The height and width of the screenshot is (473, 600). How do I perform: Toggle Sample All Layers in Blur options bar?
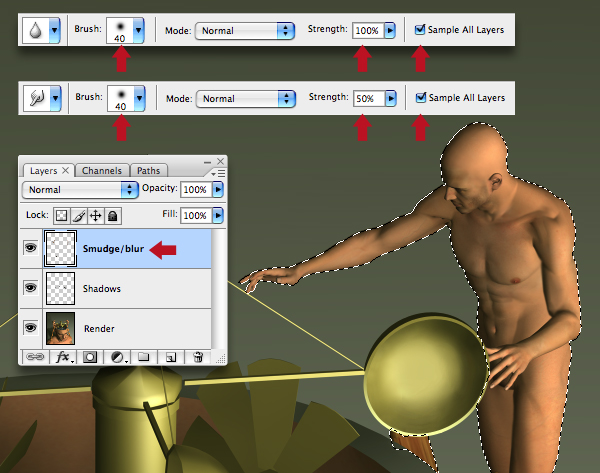click(420, 29)
